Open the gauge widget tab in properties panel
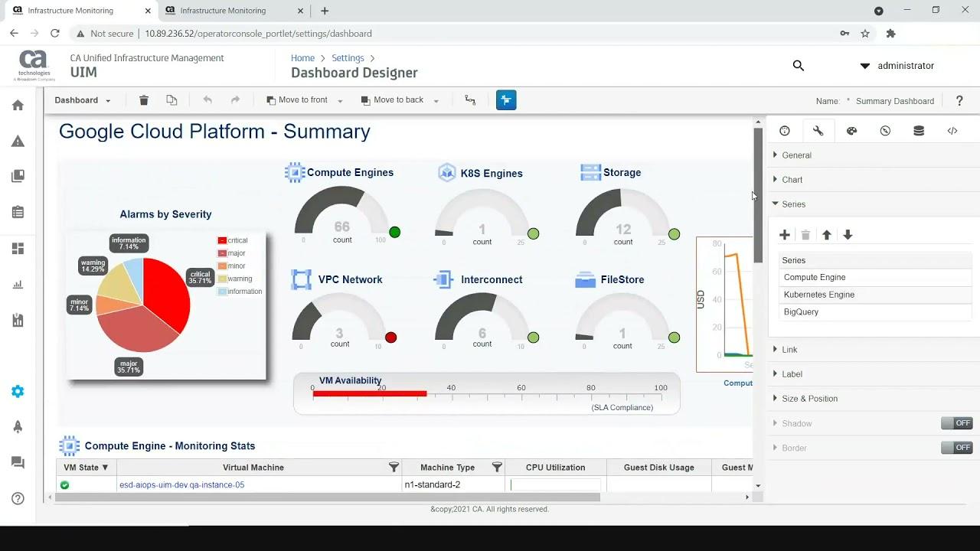The height and width of the screenshot is (551, 980). pos(785,131)
